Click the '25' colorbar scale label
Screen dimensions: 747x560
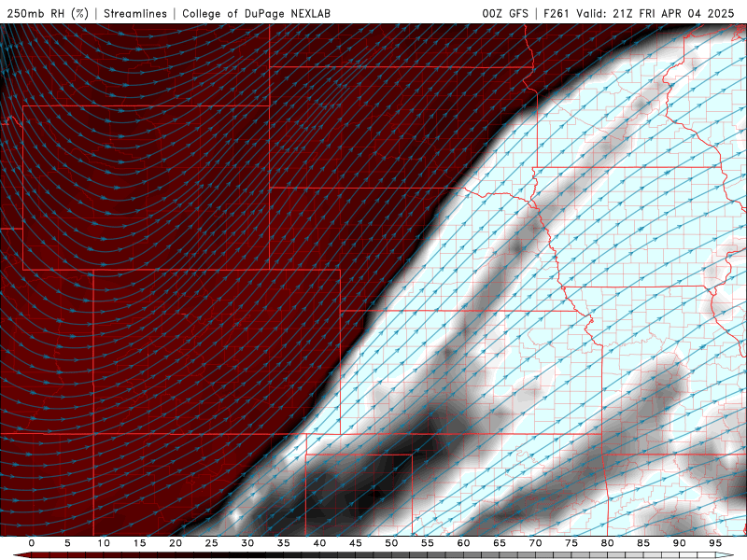pos(212,543)
